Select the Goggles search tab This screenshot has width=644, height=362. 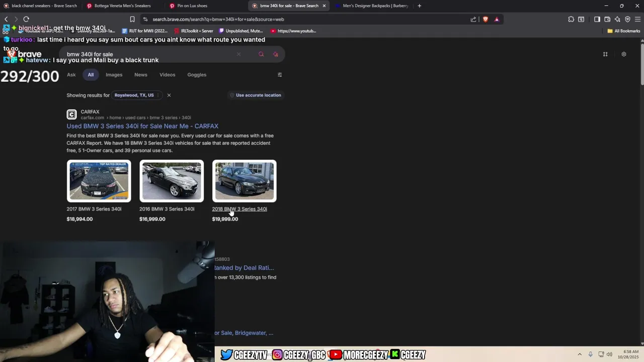pos(197,75)
